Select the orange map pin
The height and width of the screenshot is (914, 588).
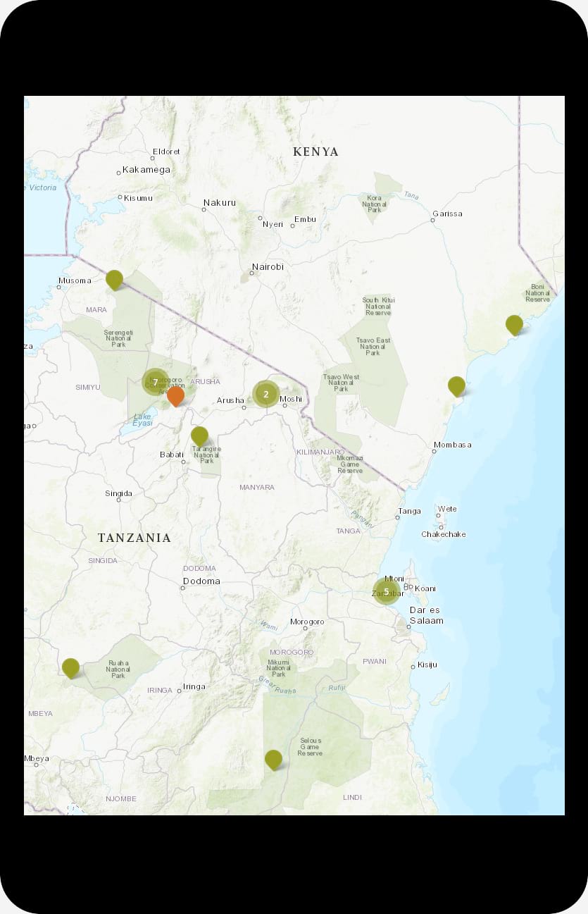(x=175, y=395)
